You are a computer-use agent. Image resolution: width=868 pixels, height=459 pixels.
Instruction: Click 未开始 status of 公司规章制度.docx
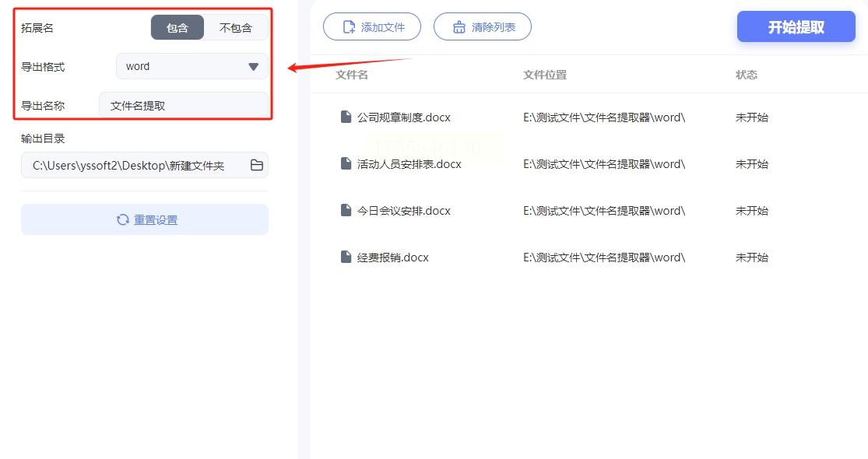point(752,117)
